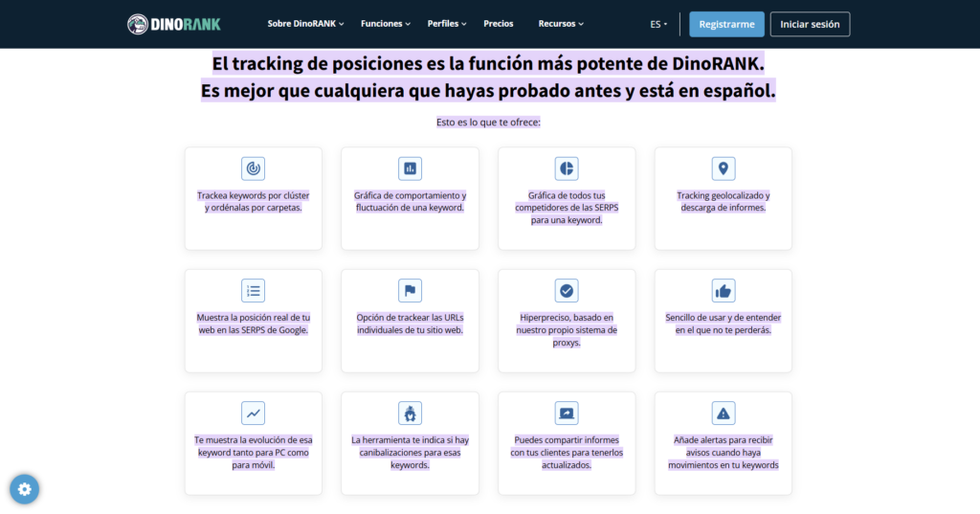Click 'Tracking geolocalizado y descarga de informes' text

[x=724, y=201]
